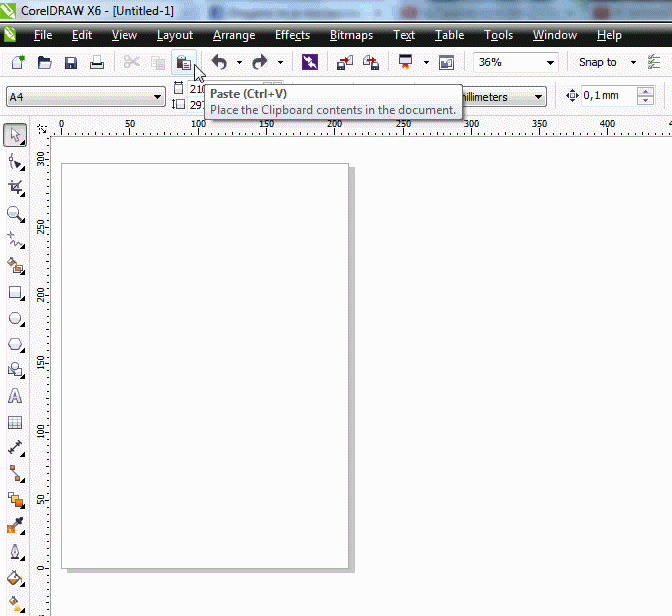Open the Bitmaps menu
This screenshot has height=616, width=672.
[x=351, y=35]
